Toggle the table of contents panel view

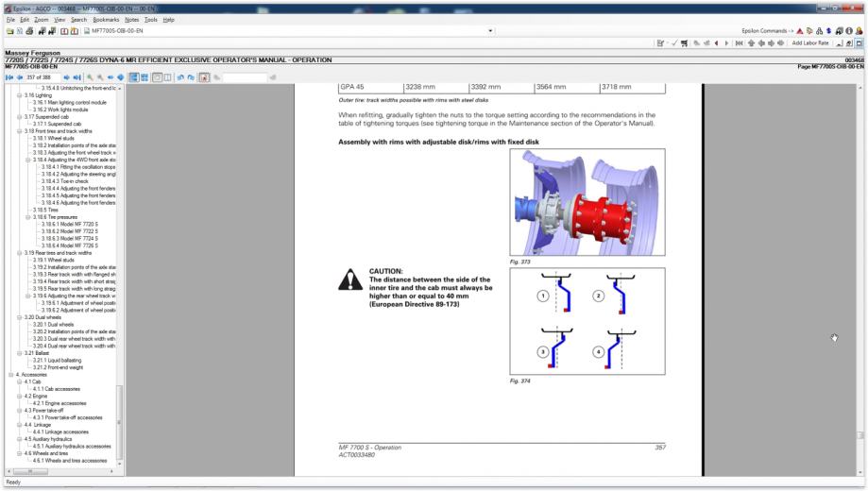134,77
